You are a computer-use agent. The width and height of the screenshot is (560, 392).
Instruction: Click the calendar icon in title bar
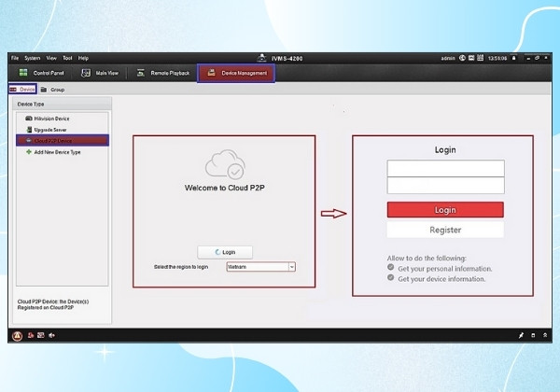click(x=481, y=58)
